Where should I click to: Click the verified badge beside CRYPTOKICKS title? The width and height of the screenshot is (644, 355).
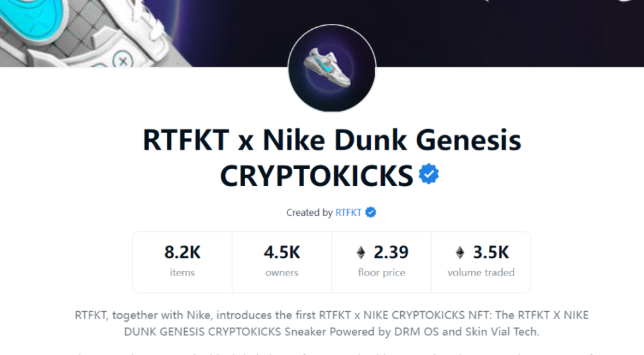[429, 175]
